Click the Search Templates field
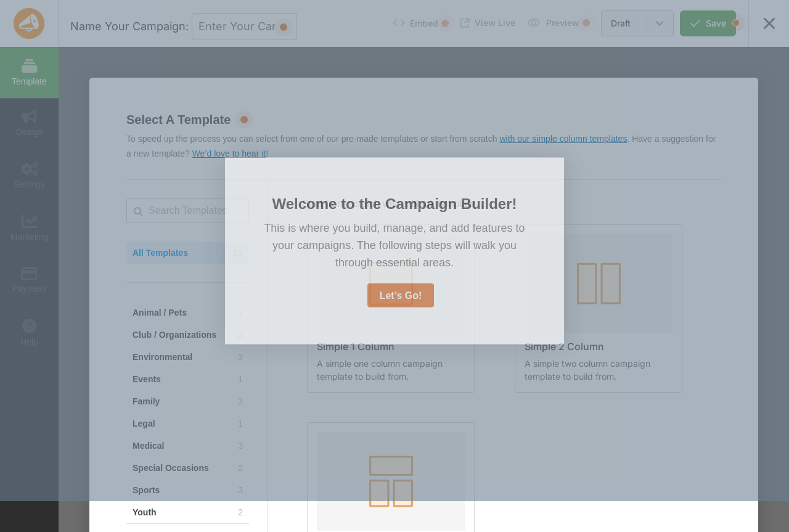Image resolution: width=789 pixels, height=532 pixels. tap(187, 211)
